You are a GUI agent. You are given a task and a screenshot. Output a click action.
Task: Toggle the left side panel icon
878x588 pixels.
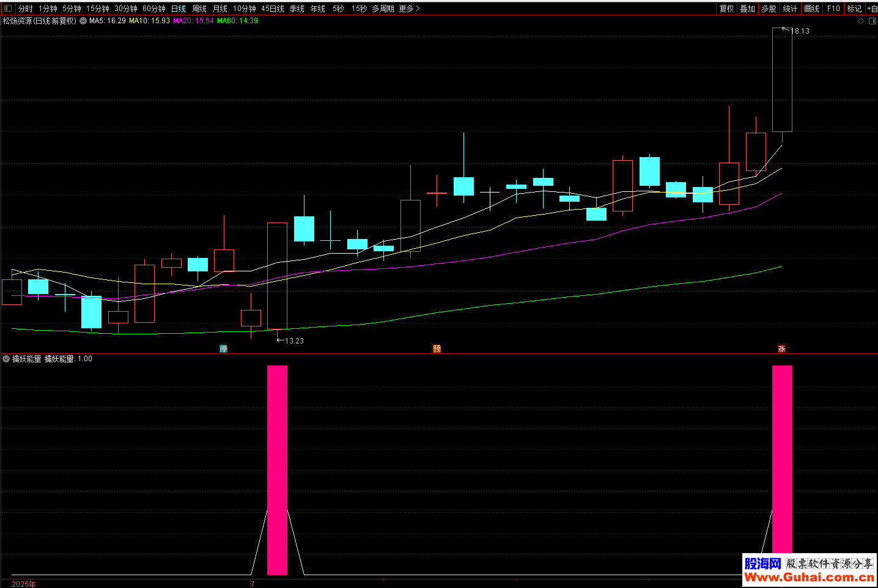(x=8, y=9)
